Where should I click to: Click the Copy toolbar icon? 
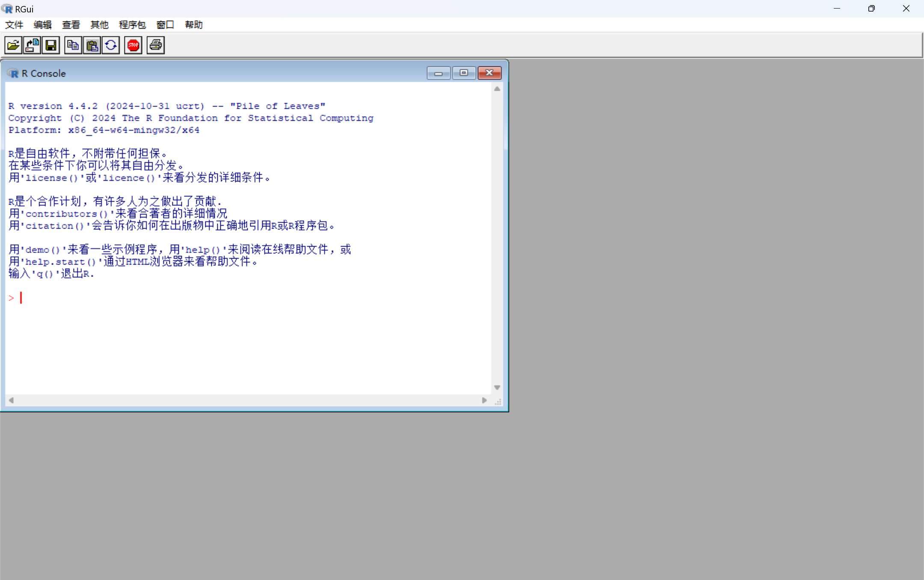[x=73, y=45]
